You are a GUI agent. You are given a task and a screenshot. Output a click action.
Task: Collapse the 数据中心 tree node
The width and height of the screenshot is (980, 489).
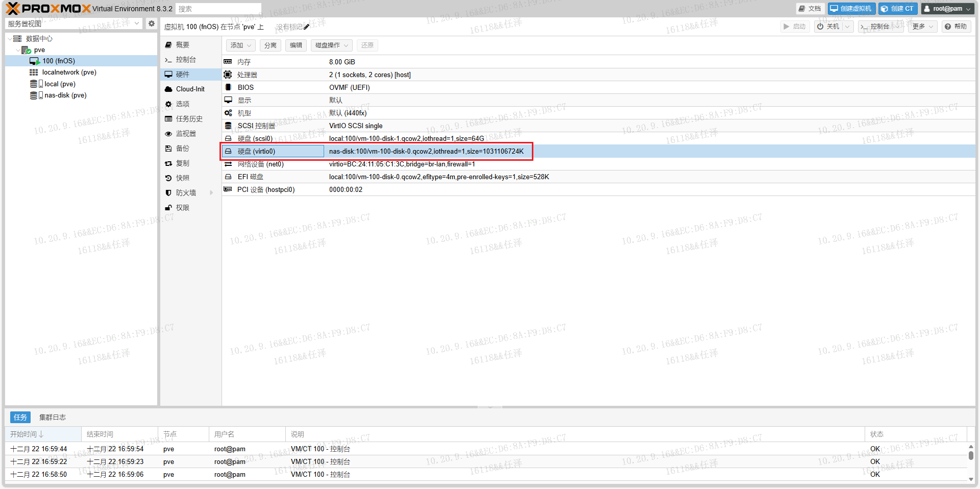[x=10, y=39]
